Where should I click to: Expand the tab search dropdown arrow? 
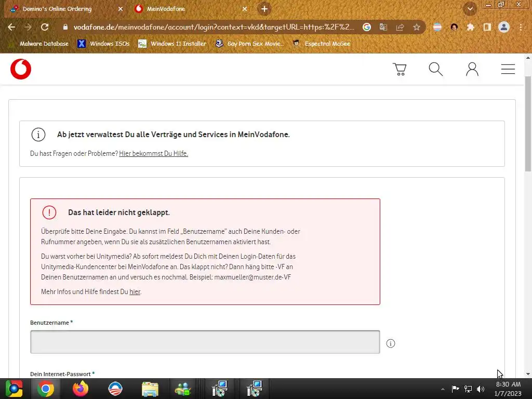coord(470,9)
